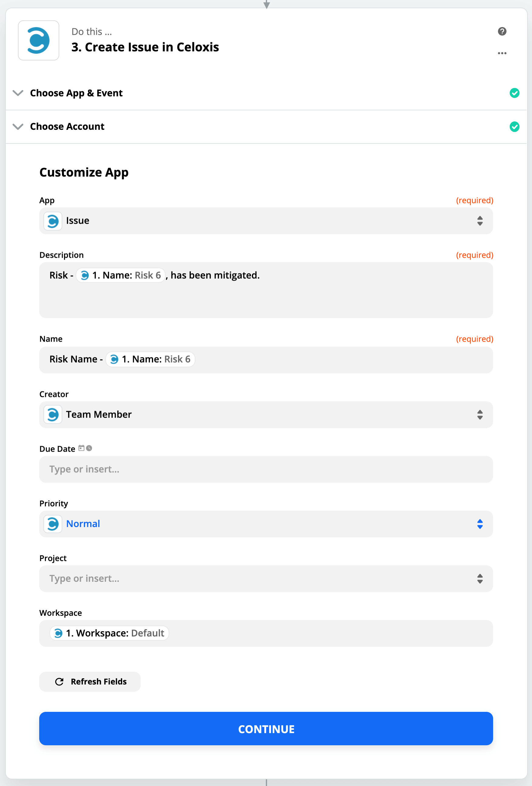
Task: Click green checkmark beside Choose App & Event
Action: pyautogui.click(x=514, y=93)
